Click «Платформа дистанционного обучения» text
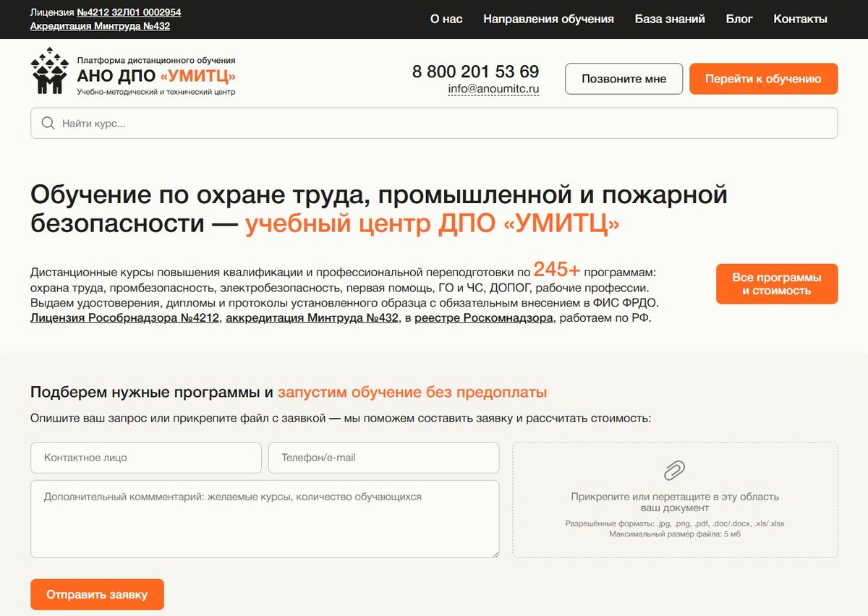 point(156,61)
